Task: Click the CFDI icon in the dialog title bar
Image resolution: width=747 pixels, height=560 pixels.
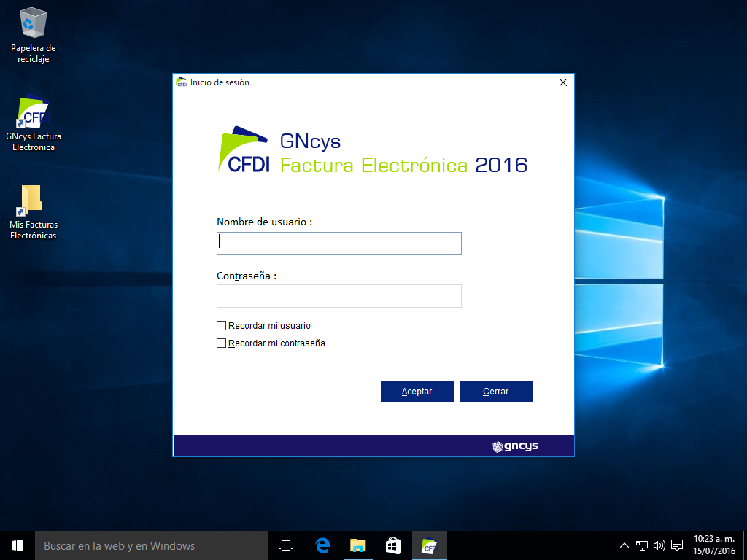Action: 182,82
